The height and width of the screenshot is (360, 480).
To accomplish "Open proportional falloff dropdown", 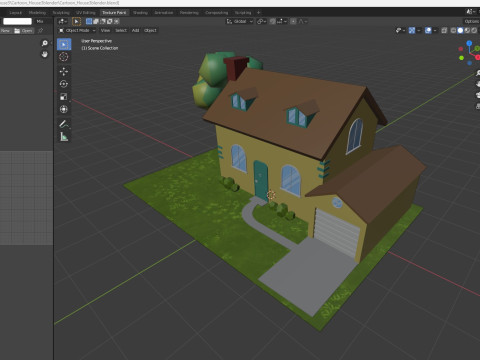I will (303, 21).
